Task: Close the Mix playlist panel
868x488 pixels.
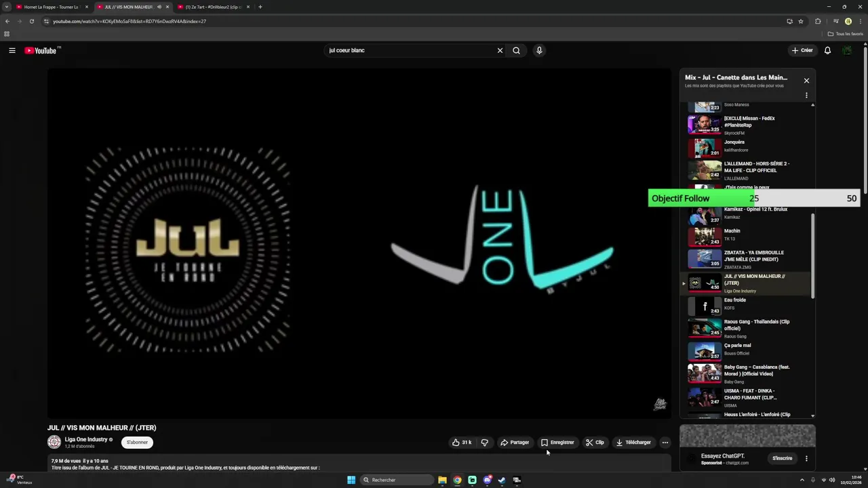Action: coord(806,81)
